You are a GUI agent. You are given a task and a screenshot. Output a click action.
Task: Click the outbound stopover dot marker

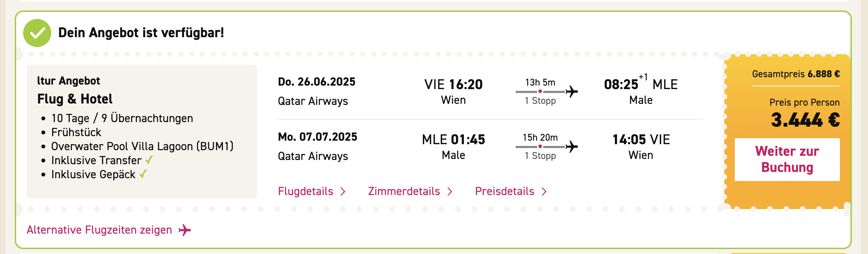click(540, 91)
